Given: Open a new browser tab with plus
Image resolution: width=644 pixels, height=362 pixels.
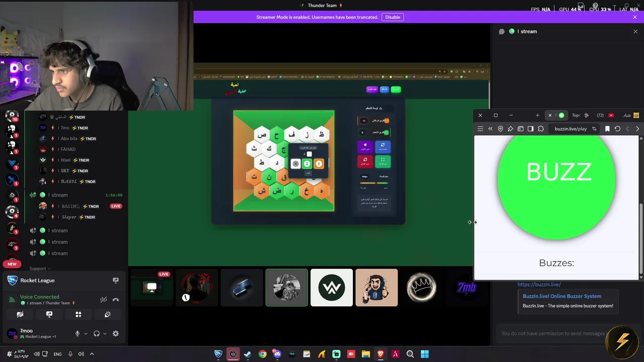Looking at the screenshot, I should pyautogui.click(x=537, y=115).
